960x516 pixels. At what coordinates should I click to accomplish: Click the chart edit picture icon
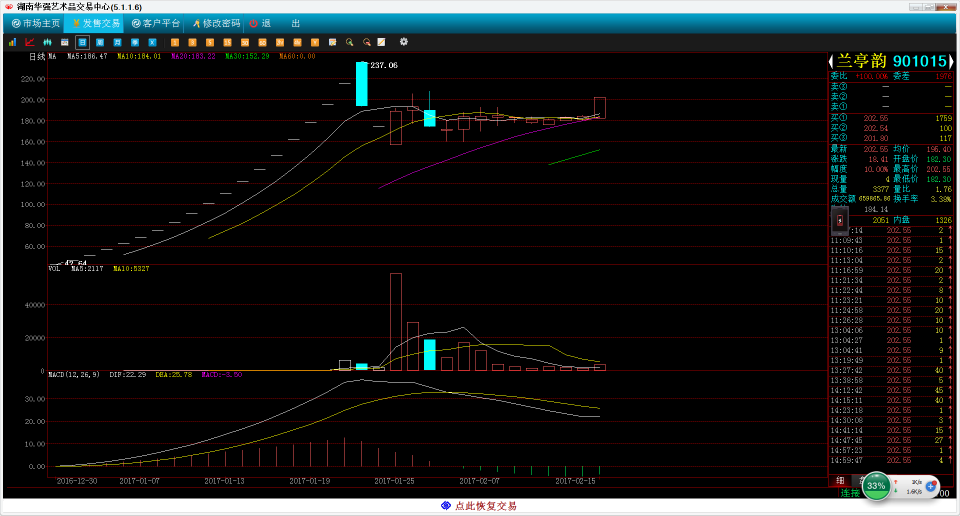(332, 42)
